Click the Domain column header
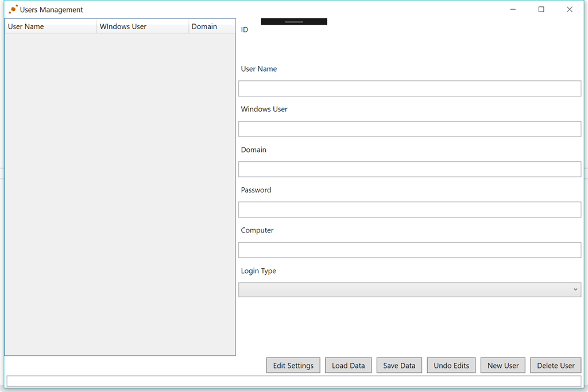The image size is (588, 392). click(211, 26)
